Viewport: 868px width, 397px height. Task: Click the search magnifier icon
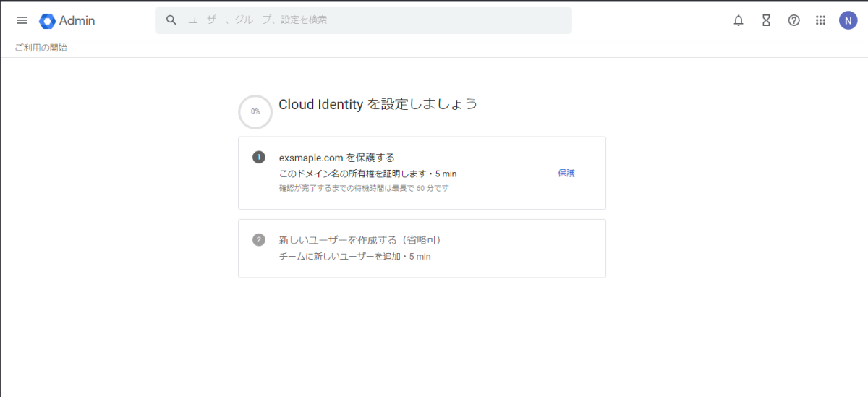171,20
